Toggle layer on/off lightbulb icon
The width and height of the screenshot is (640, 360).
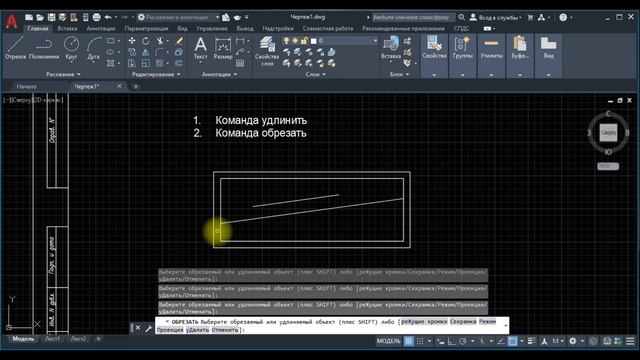(x=287, y=41)
